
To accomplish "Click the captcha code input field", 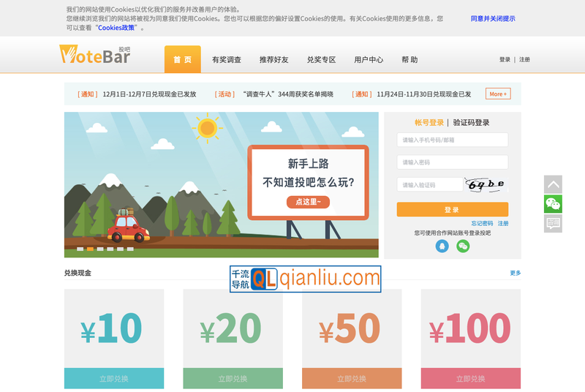I will 430,184.
